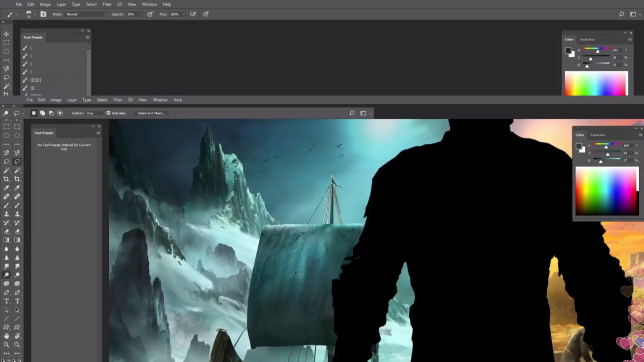
Task: Select the Move tool
Action: click(6, 34)
